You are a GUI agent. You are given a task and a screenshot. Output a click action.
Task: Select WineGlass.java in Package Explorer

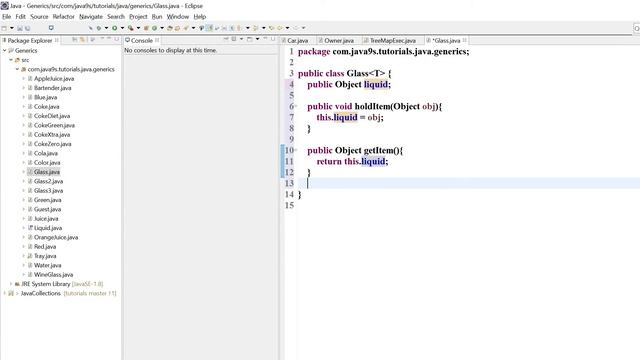coord(53,275)
